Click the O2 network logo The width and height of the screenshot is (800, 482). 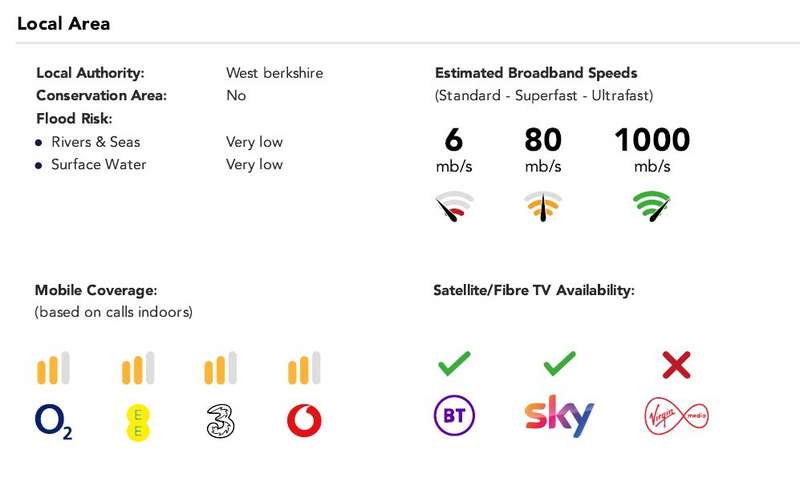pos(54,421)
